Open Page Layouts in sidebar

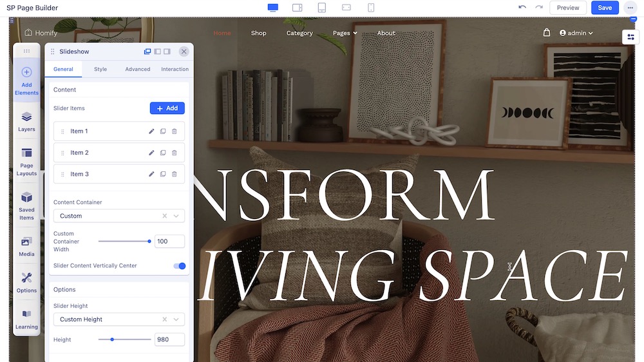(26, 160)
